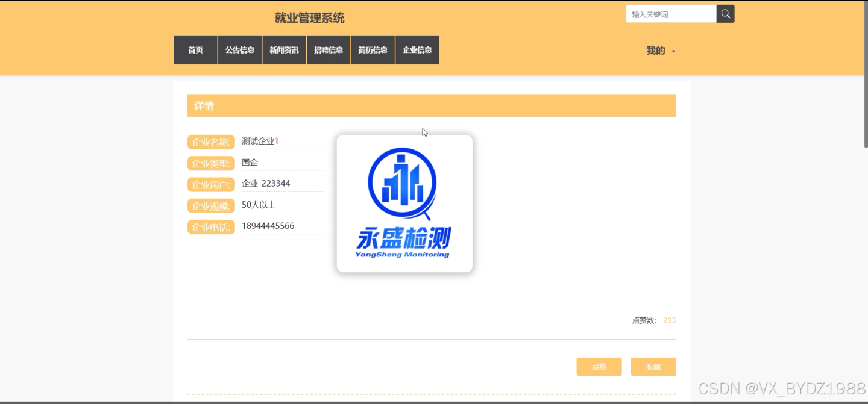The width and height of the screenshot is (868, 404).
Task: Open the 企业信息 menu item
Action: (417, 50)
